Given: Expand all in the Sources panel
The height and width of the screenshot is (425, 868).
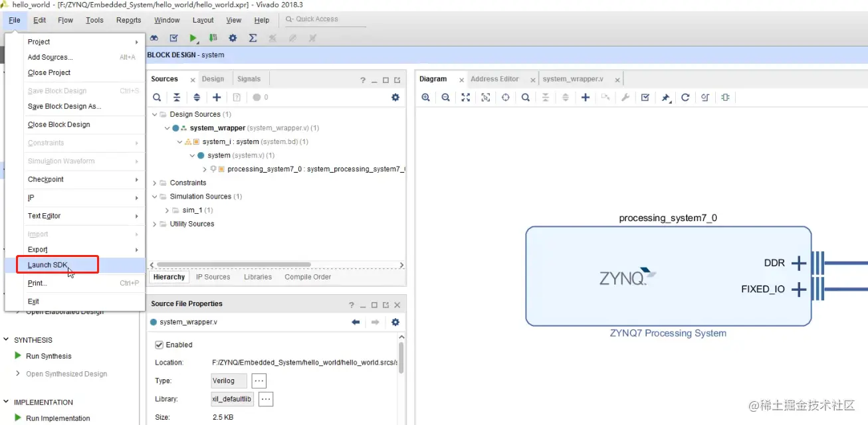Looking at the screenshot, I should (x=197, y=98).
